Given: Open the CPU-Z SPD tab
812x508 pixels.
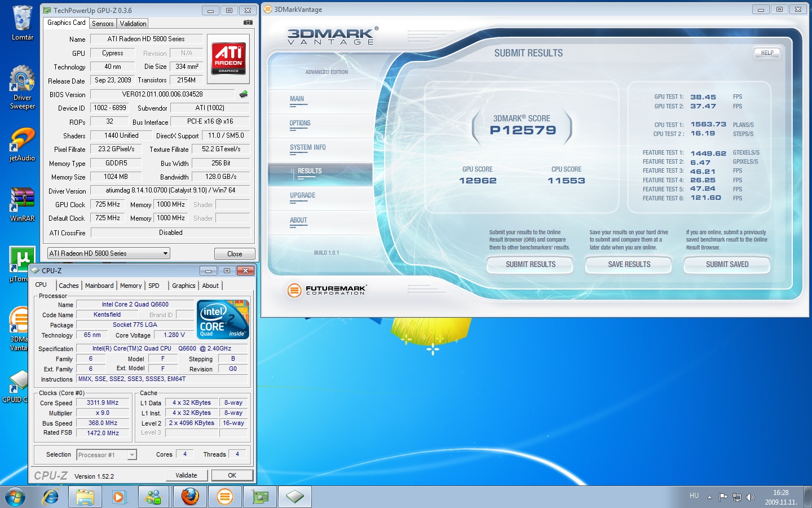Looking at the screenshot, I should click(154, 286).
